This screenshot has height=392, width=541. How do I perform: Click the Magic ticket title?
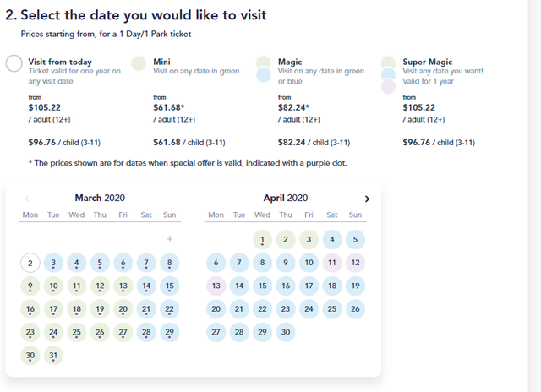pos(290,62)
